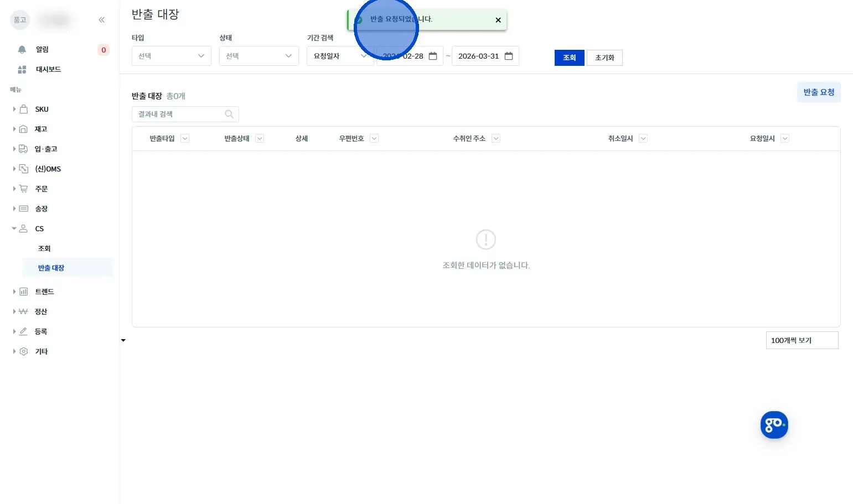
Task: Open the 우편번호 column filter
Action: click(x=374, y=138)
